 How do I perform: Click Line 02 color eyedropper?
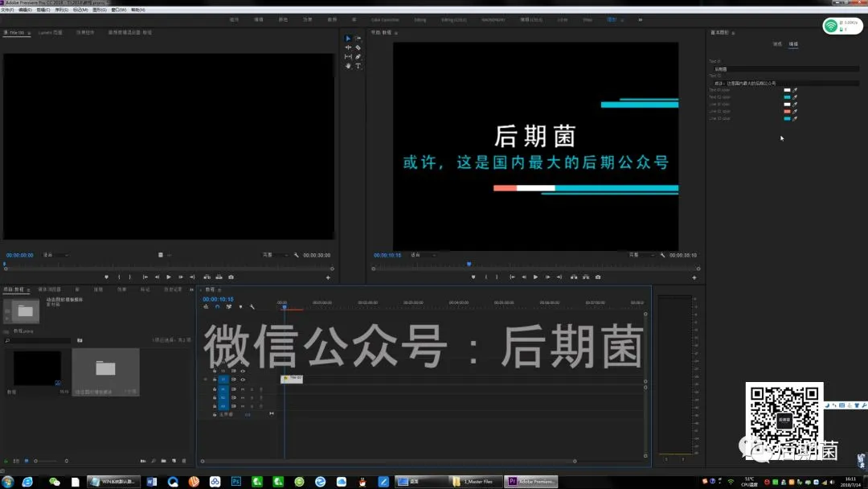coord(795,111)
